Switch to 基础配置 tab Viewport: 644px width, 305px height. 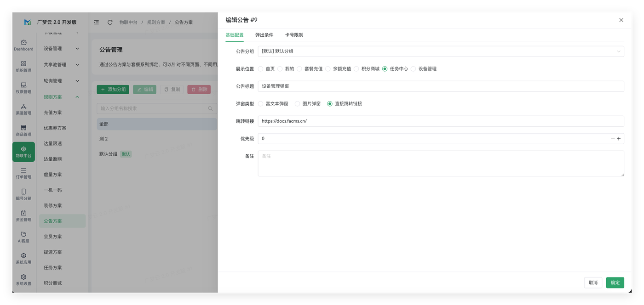click(x=235, y=35)
